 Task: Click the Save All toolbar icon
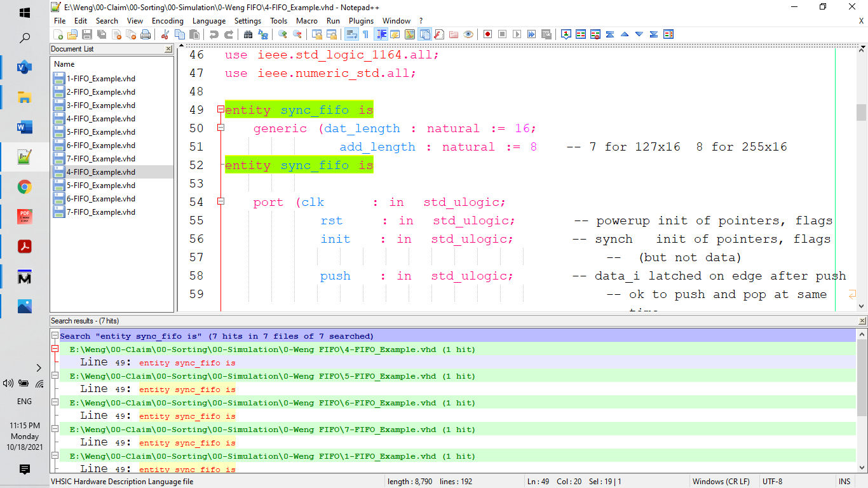point(102,34)
